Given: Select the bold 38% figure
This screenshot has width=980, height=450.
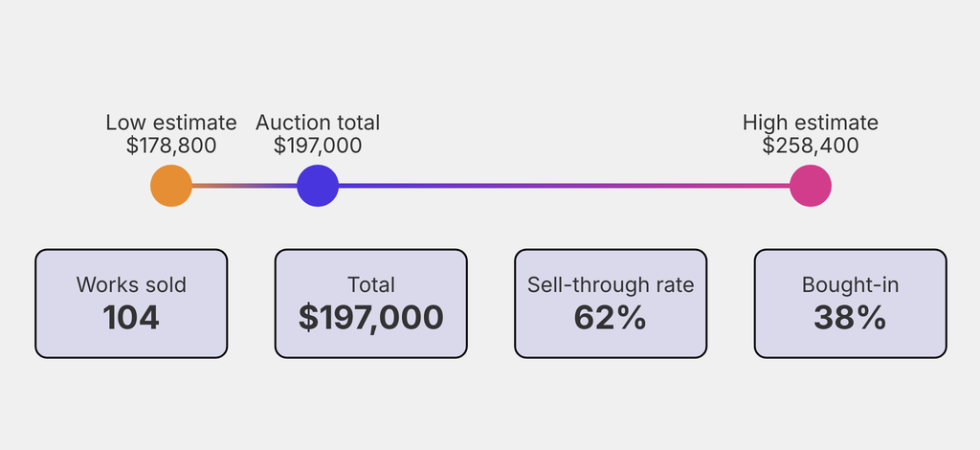Looking at the screenshot, I should (851, 317).
